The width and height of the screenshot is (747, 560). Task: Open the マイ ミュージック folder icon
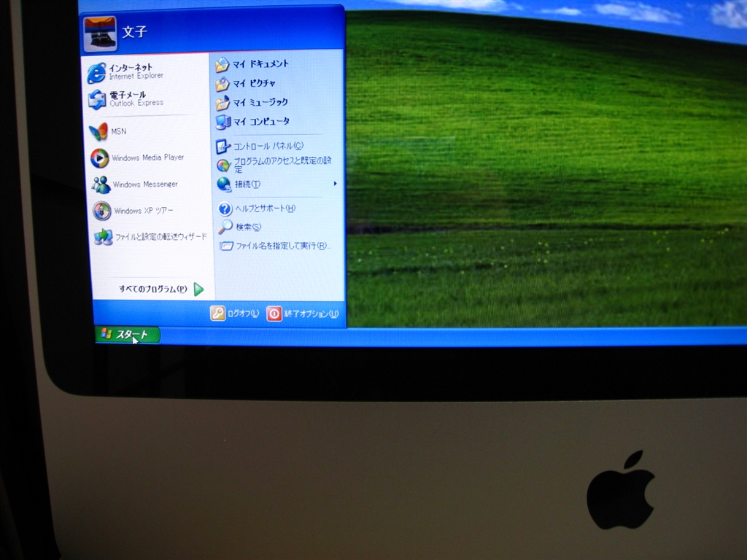(222, 103)
